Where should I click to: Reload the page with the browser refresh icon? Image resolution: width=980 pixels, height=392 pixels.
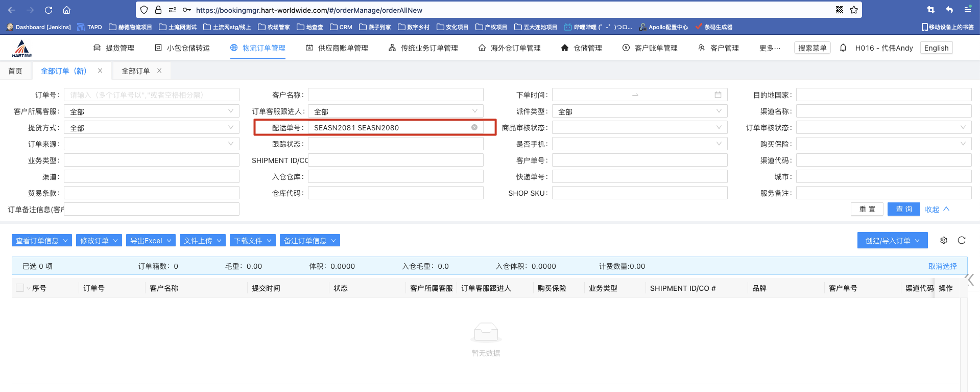coord(49,10)
